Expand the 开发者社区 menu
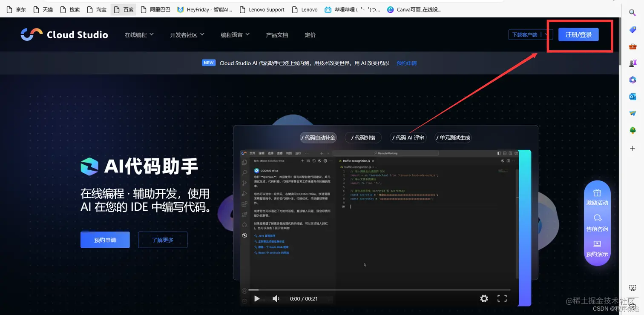This screenshot has height=315, width=644. point(187,35)
